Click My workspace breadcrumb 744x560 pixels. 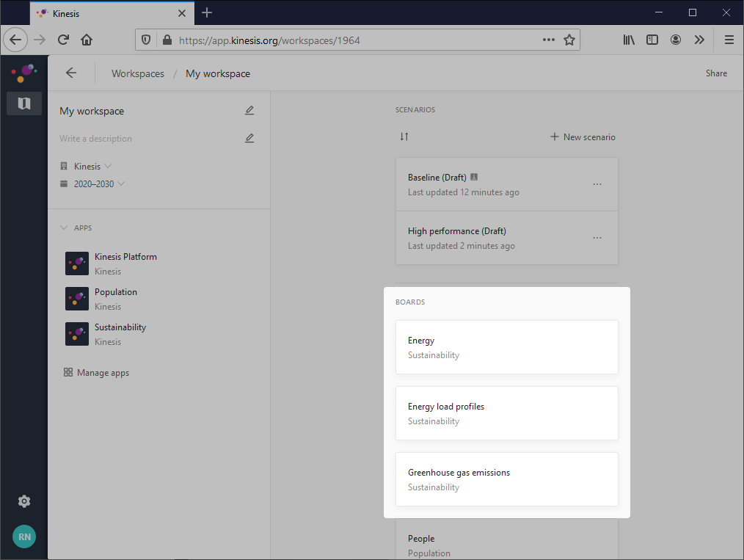click(x=218, y=73)
